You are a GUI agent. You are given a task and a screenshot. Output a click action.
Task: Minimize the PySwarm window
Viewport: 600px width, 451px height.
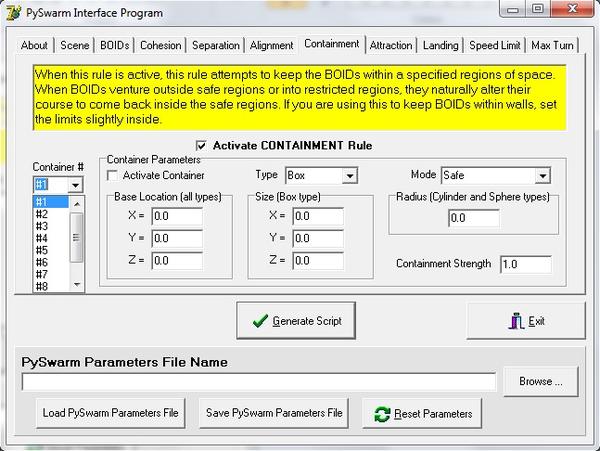tap(513, 9)
